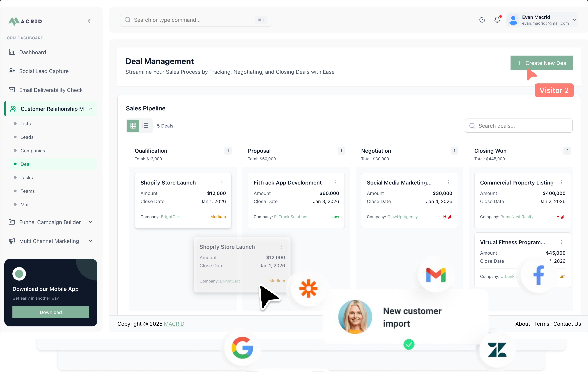Image resolution: width=588 pixels, height=372 pixels.
Task: Go to Dashboard in sidebar
Action: tap(32, 52)
